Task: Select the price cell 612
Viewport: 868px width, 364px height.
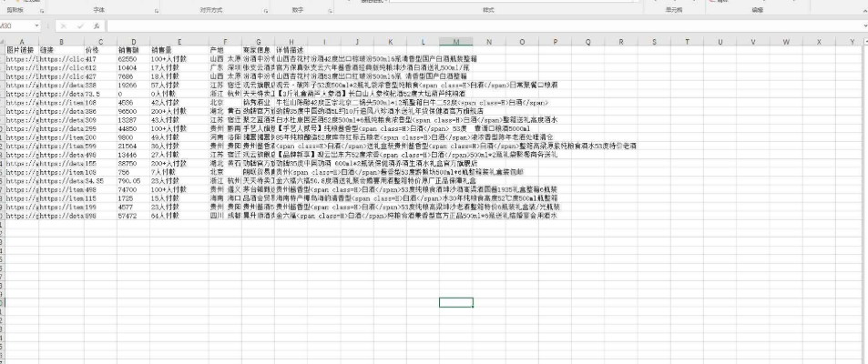Action: tap(100, 67)
